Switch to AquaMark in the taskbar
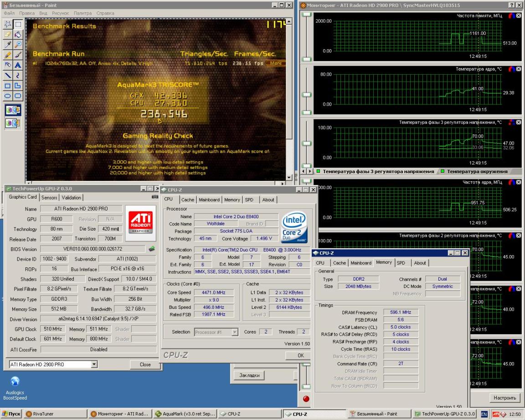The width and height of the screenshot is (525, 420). click(185, 414)
